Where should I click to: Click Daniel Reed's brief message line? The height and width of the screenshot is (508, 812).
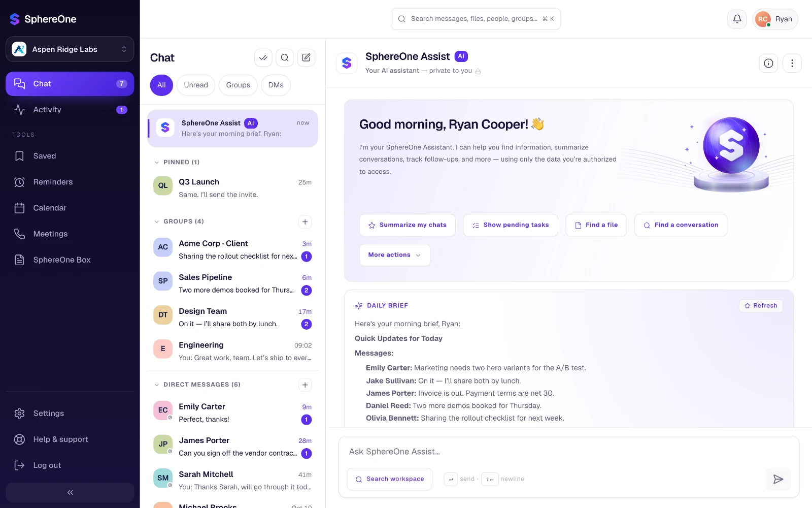tap(454, 406)
